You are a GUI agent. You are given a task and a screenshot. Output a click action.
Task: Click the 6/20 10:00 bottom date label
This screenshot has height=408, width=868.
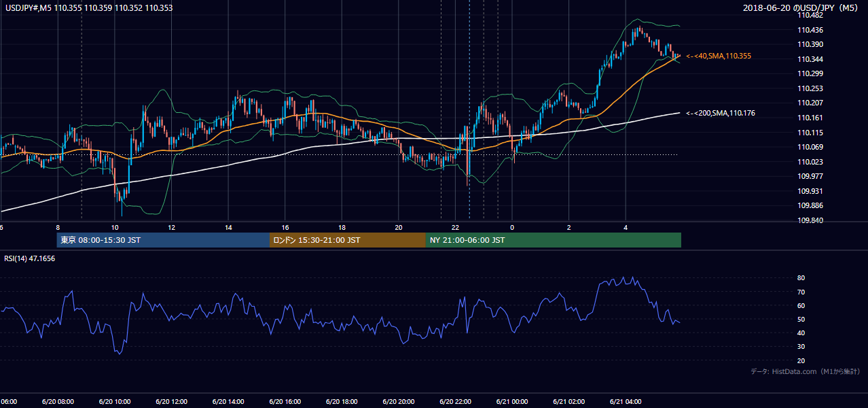(x=114, y=402)
